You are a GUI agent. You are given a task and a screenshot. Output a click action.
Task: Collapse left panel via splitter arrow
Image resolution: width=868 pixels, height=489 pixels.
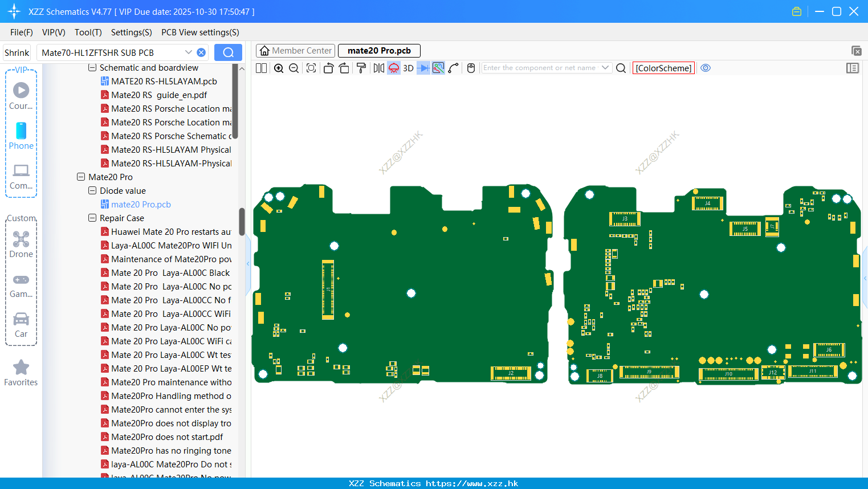tap(248, 263)
